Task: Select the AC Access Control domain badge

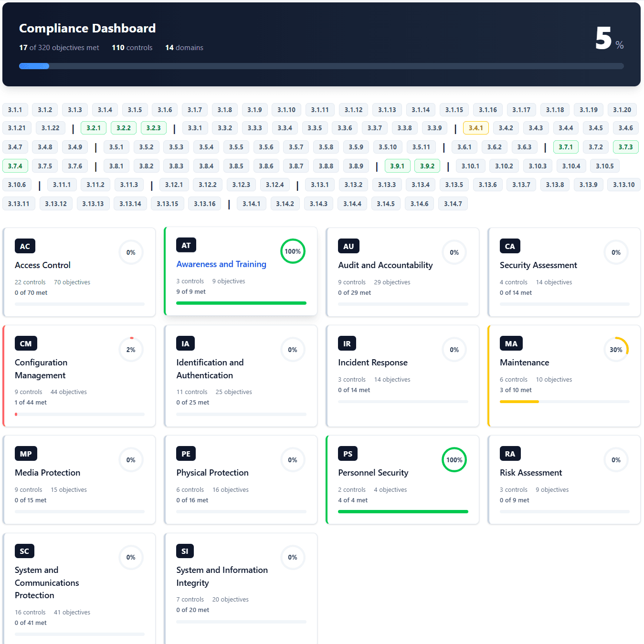Action: pyautogui.click(x=25, y=246)
